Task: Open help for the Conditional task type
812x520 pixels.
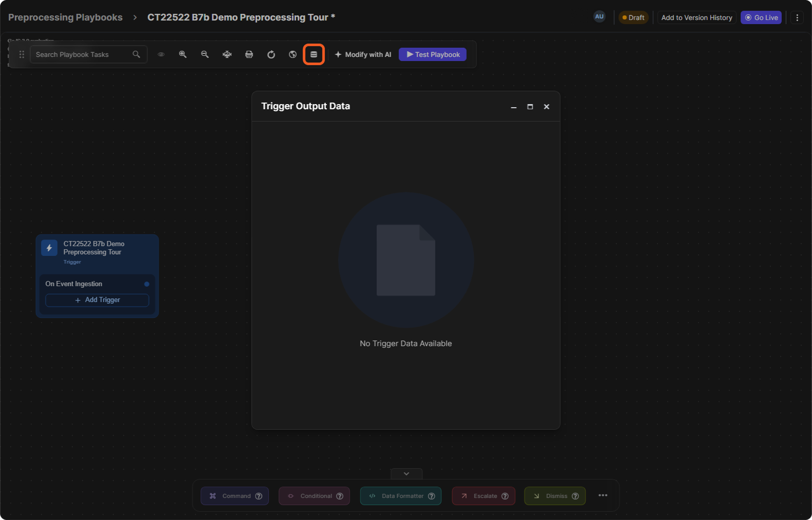Action: (340, 496)
